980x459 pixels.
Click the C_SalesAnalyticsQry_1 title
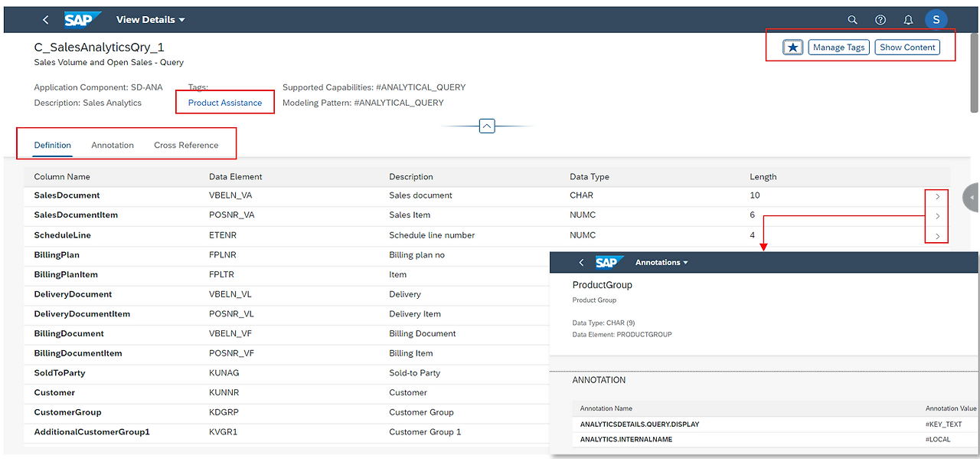(x=100, y=48)
